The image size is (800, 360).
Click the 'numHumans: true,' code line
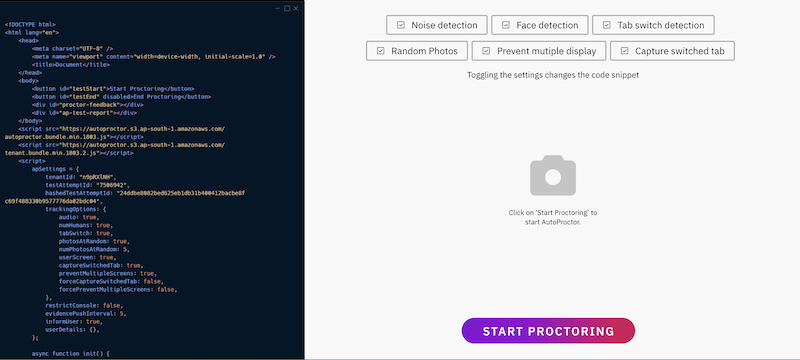(86, 225)
